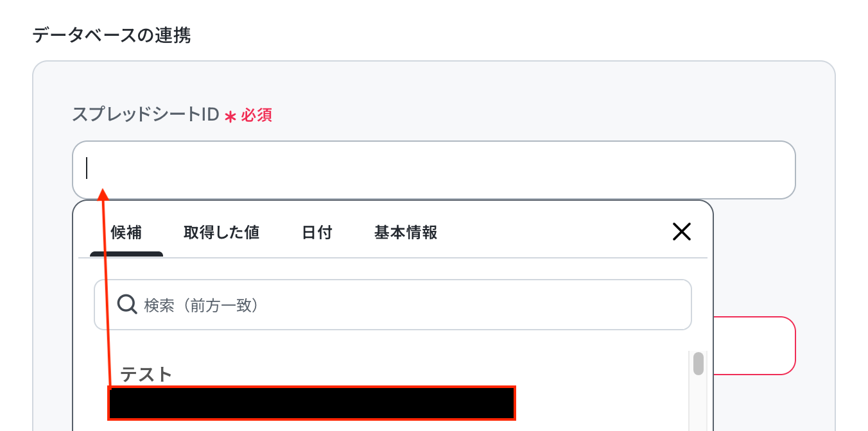
Task: Choose the blacked-out ID under テスト
Action: tap(312, 403)
